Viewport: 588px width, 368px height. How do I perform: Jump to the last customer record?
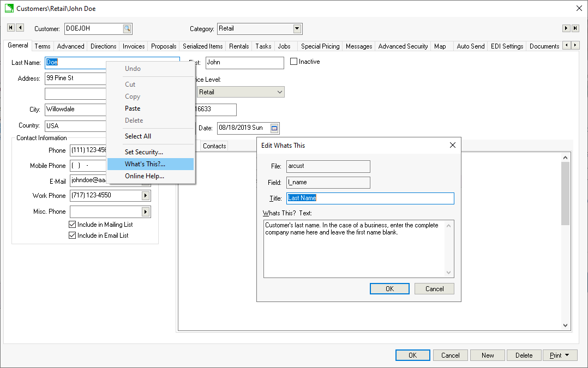[x=575, y=28]
